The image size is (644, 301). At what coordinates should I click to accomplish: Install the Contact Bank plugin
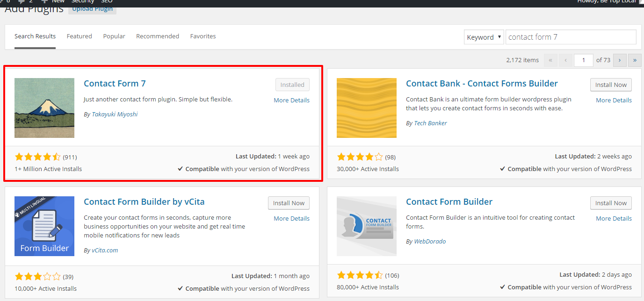pos(611,85)
